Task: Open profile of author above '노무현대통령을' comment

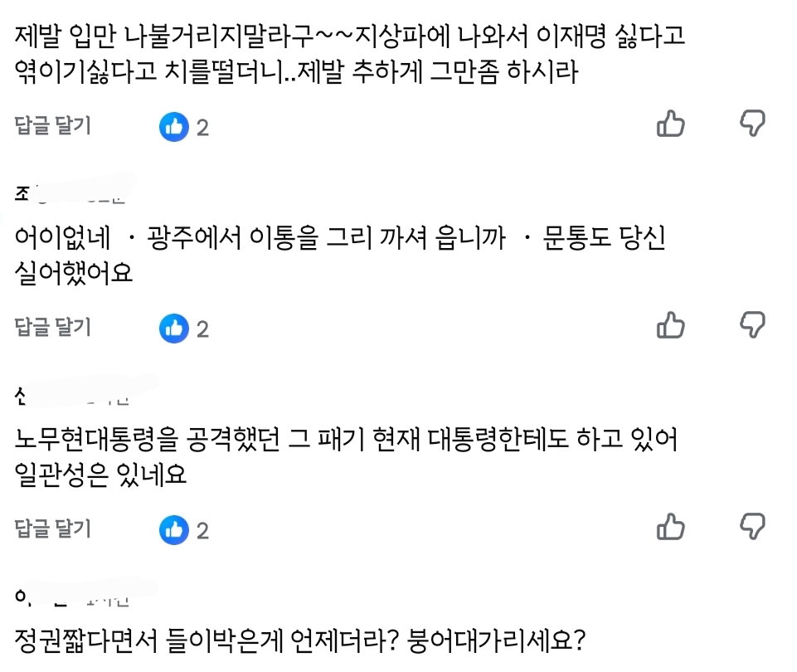Action: pos(72,396)
